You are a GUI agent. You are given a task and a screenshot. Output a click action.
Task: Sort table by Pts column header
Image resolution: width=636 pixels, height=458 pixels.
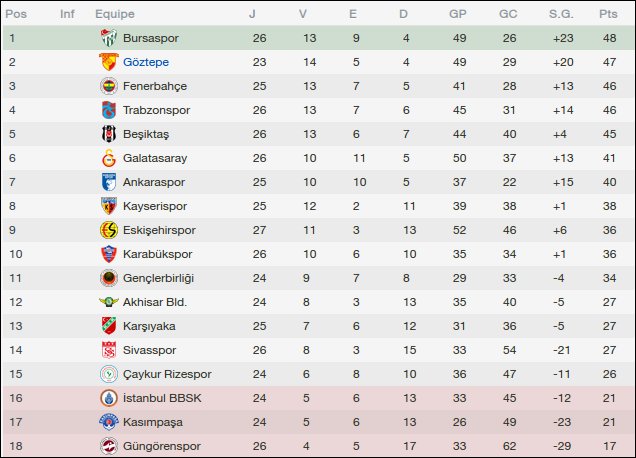click(x=608, y=14)
